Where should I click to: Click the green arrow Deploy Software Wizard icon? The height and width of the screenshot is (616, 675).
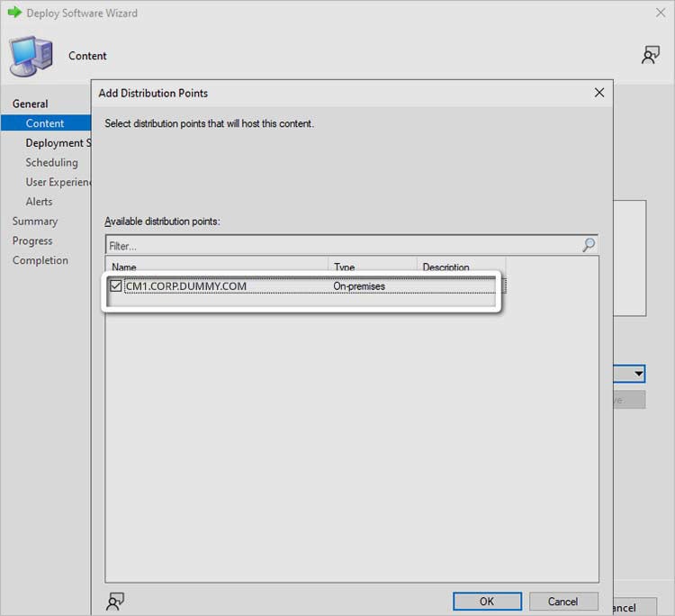[x=14, y=13]
